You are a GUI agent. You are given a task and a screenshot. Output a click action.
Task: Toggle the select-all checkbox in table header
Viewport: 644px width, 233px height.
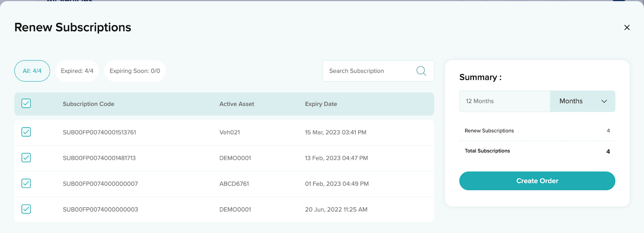[26, 103]
